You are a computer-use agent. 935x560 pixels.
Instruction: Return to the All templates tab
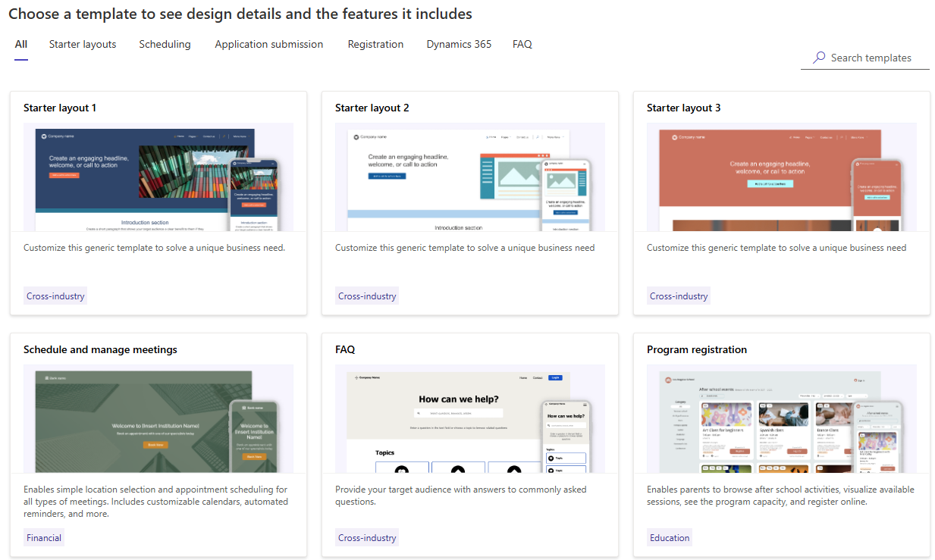pos(20,44)
